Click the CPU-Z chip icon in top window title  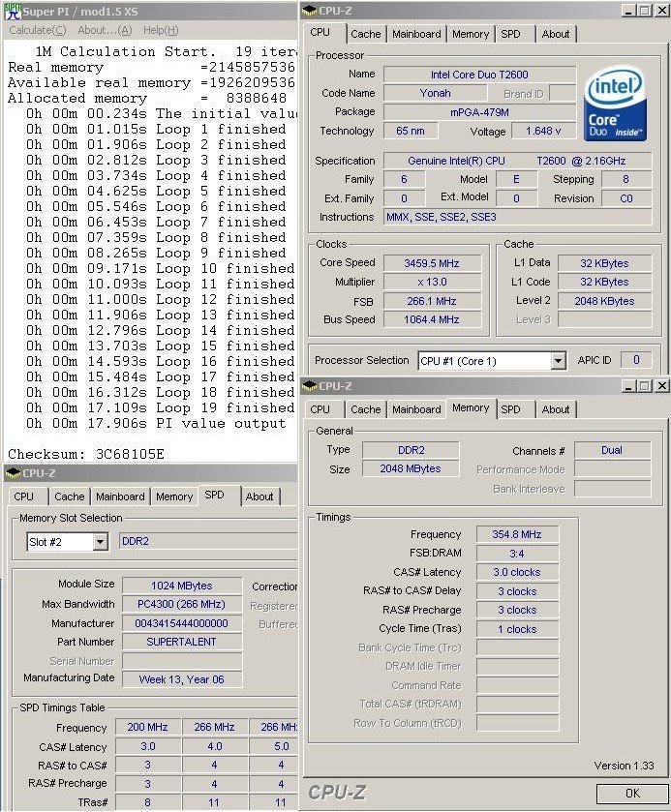[311, 10]
